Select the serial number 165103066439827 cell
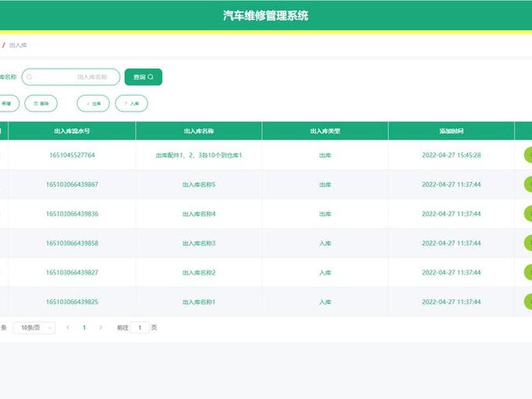The height and width of the screenshot is (399, 532). (x=72, y=273)
